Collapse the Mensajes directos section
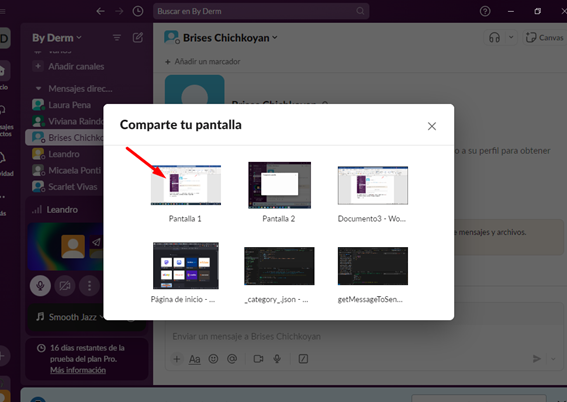The image size is (567, 402). point(38,89)
